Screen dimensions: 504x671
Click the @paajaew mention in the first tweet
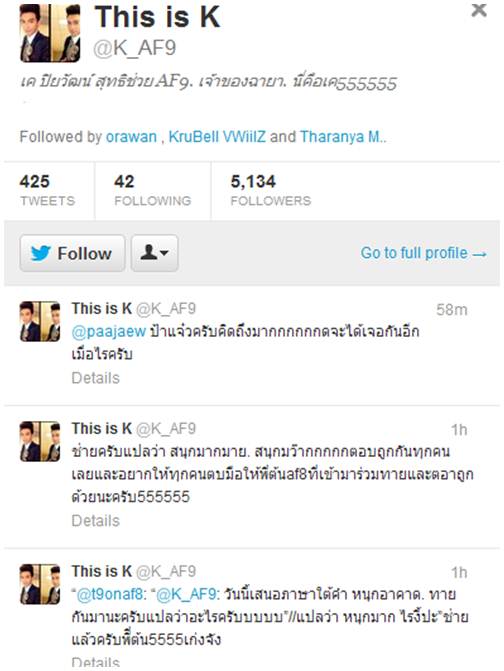click(x=109, y=332)
